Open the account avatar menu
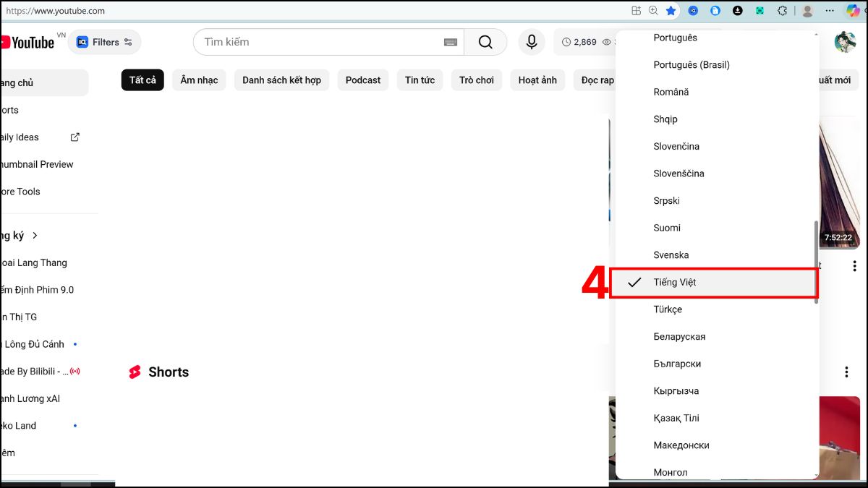 (845, 42)
